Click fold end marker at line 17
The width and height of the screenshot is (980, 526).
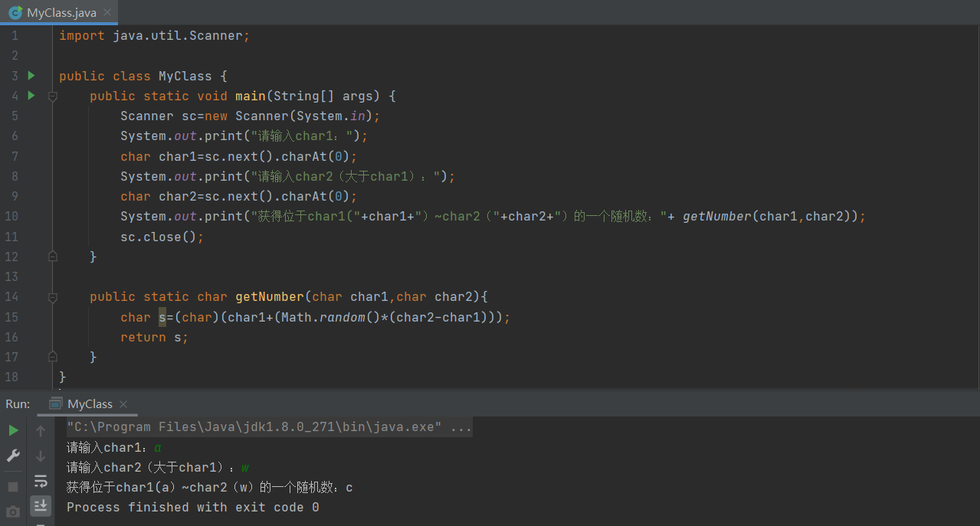tap(53, 357)
